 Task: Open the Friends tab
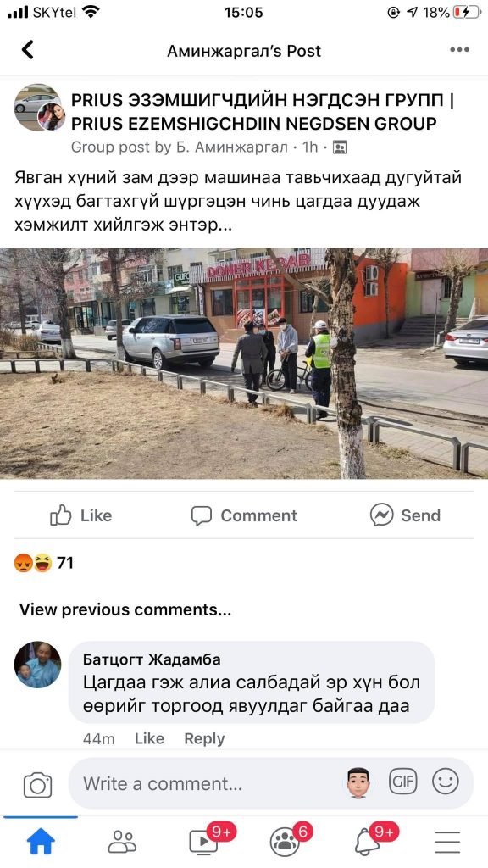122,842
